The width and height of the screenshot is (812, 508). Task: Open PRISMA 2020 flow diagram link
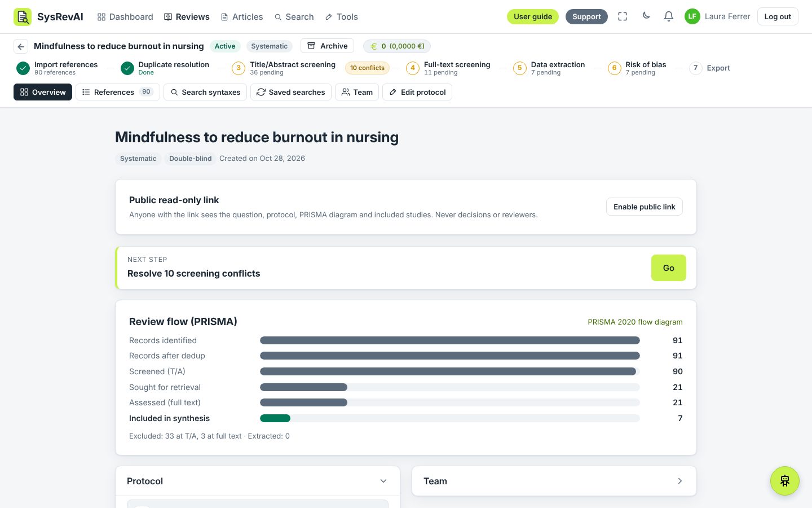pyautogui.click(x=635, y=322)
